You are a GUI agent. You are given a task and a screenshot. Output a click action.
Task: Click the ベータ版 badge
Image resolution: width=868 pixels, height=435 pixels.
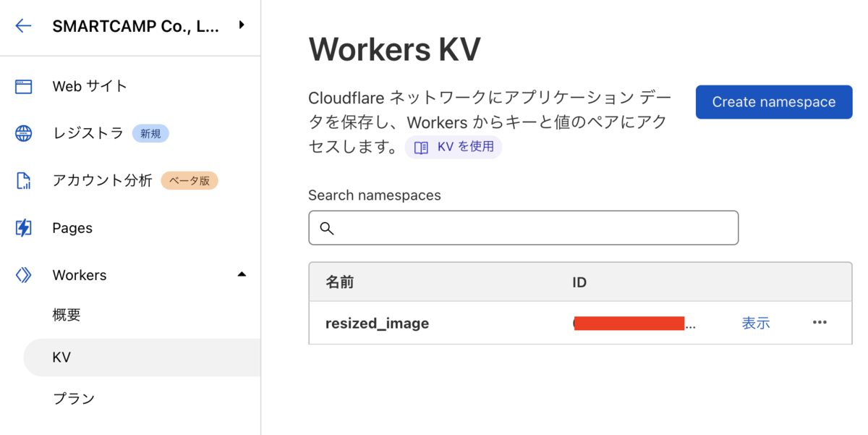coord(189,181)
